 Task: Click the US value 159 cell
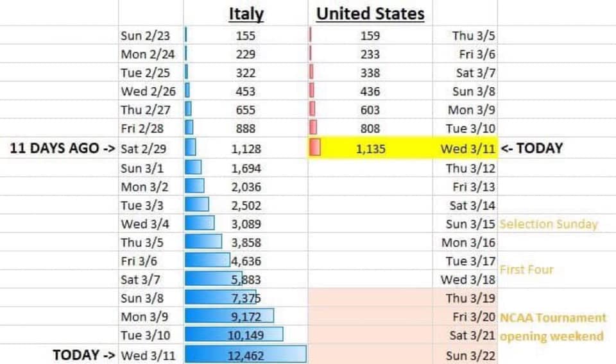(x=370, y=35)
